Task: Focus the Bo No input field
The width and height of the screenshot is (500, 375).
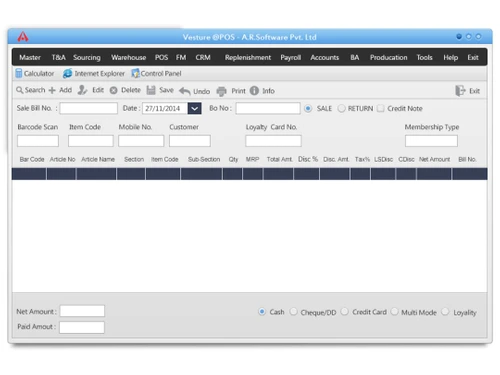Action: point(268,108)
